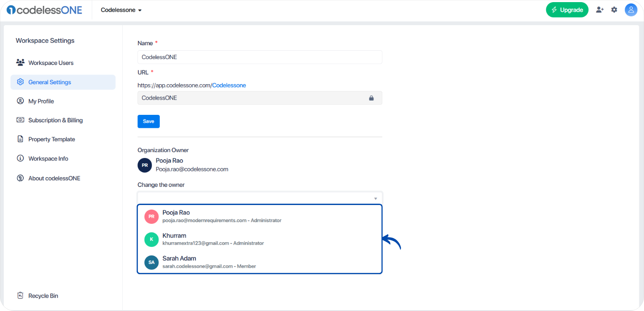Open Subscription & Billing page
The height and width of the screenshot is (311, 644).
click(63, 120)
